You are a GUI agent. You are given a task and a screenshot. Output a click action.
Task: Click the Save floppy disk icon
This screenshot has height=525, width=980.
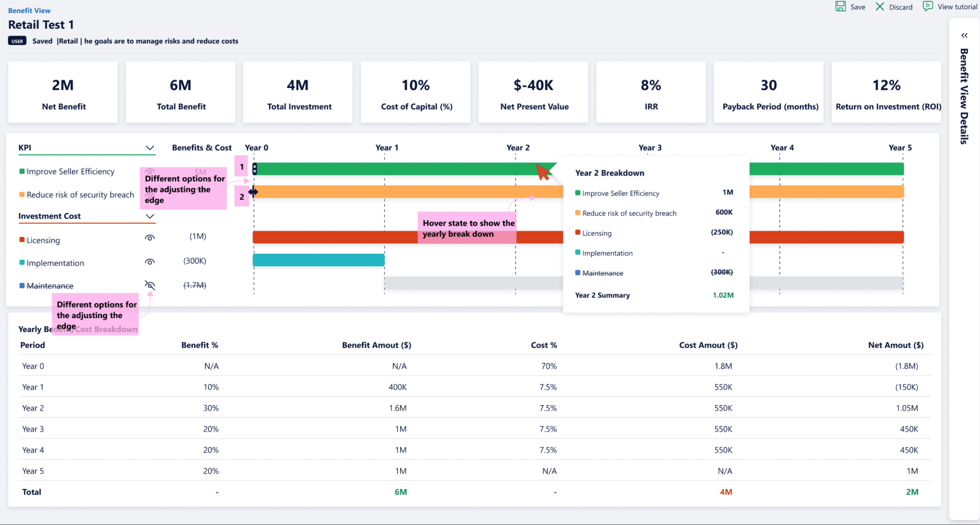[x=840, y=7]
